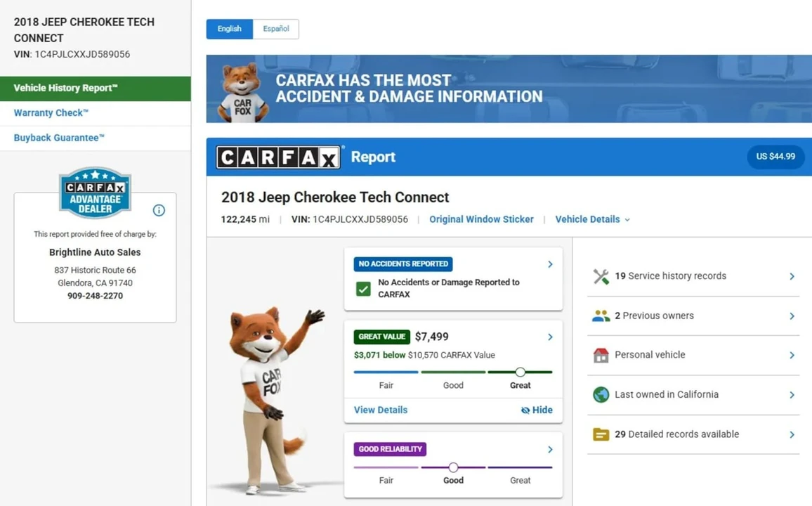Click the green checkmark for no accidents
812x506 pixels.
(x=364, y=288)
